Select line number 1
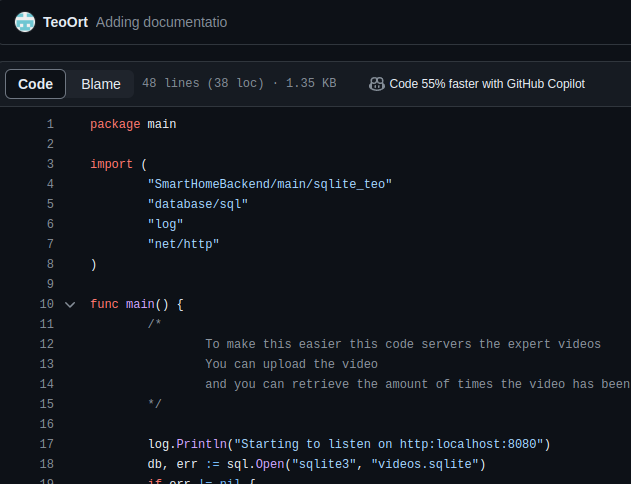The width and height of the screenshot is (631, 484). tap(49, 124)
